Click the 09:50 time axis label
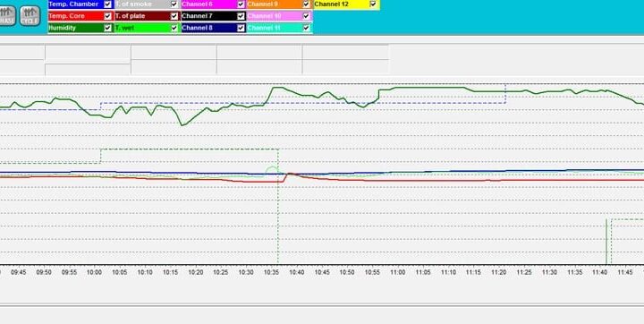Image resolution: width=644 pixels, height=324 pixels. tap(44, 272)
